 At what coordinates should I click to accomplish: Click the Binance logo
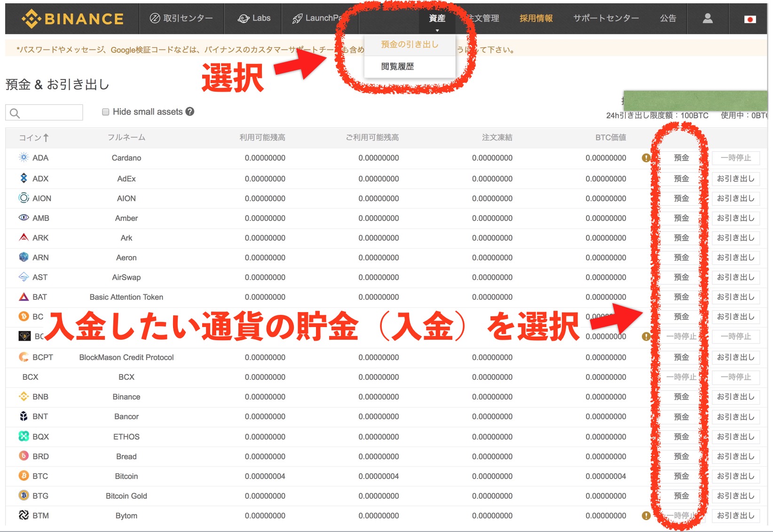[x=73, y=19]
